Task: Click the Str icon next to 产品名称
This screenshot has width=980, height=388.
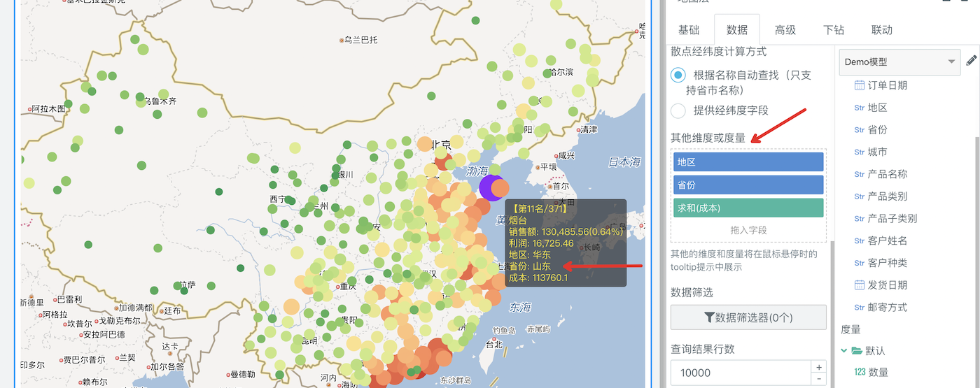Action: point(860,175)
